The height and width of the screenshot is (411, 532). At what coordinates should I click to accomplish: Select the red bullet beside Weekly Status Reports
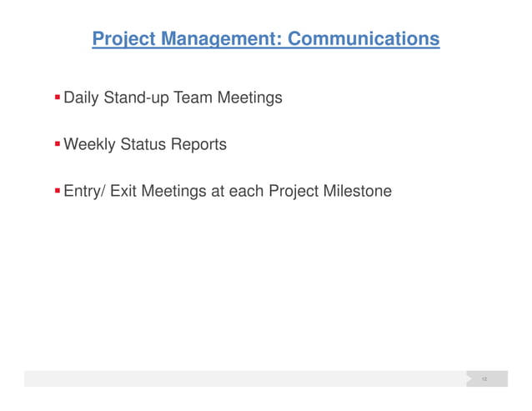58,144
